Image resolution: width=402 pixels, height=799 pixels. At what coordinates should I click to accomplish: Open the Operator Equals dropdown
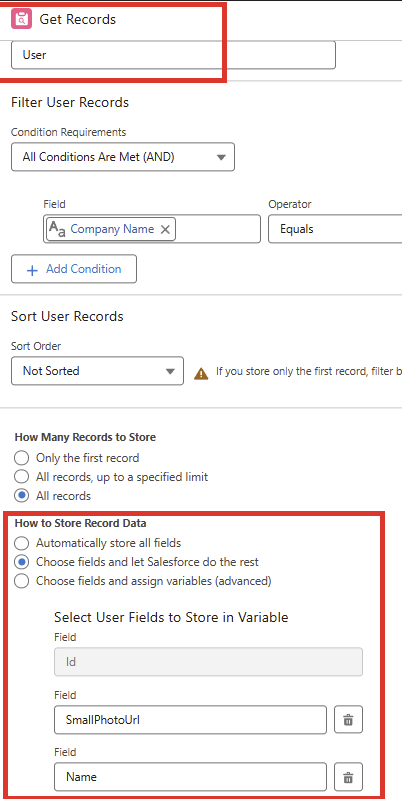click(x=335, y=229)
